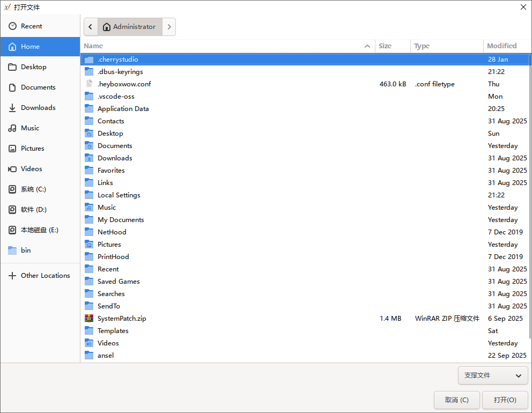
Task: Select the 系统 (C:) drive
Action: coord(33,189)
